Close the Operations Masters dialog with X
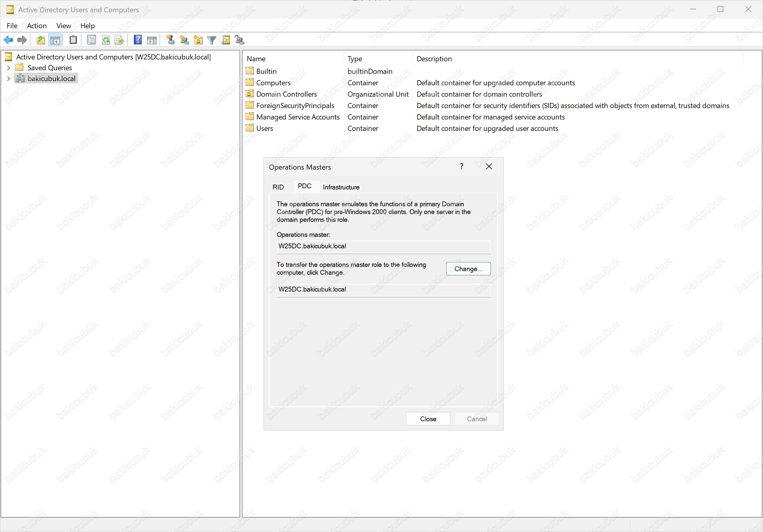763x532 pixels. (489, 167)
